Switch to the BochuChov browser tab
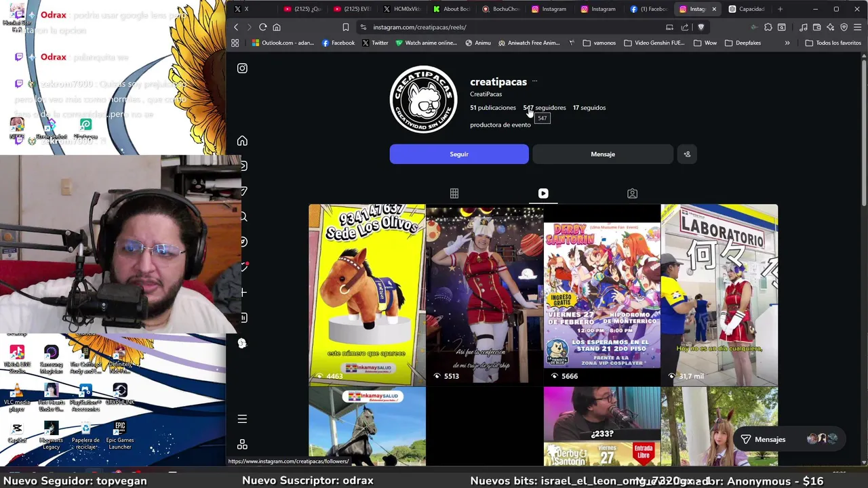This screenshot has width=868, height=488. [x=500, y=9]
